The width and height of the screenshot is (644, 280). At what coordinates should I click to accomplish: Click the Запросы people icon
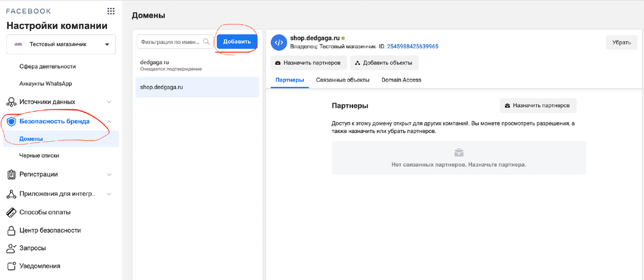(11, 248)
